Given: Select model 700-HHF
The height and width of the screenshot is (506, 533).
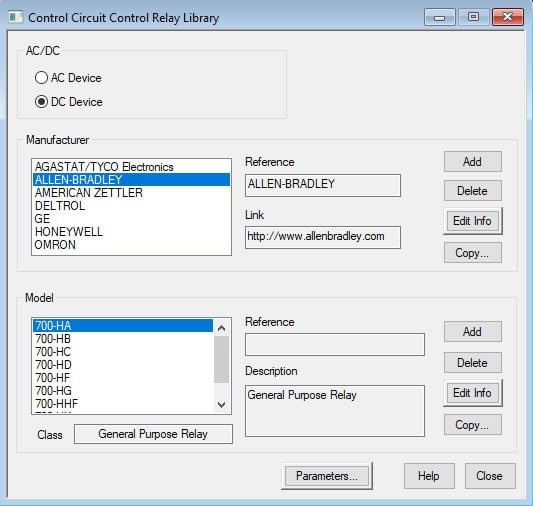Looking at the screenshot, I should (x=123, y=403).
